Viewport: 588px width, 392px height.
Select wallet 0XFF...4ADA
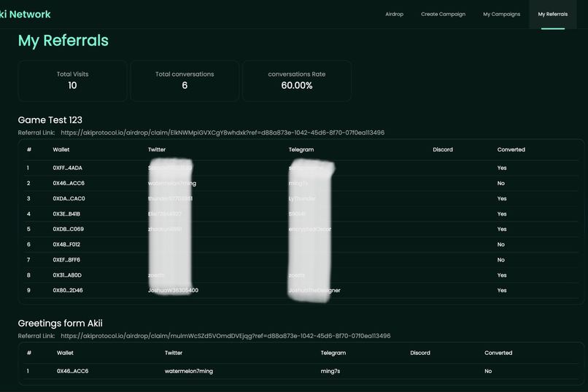(x=68, y=168)
